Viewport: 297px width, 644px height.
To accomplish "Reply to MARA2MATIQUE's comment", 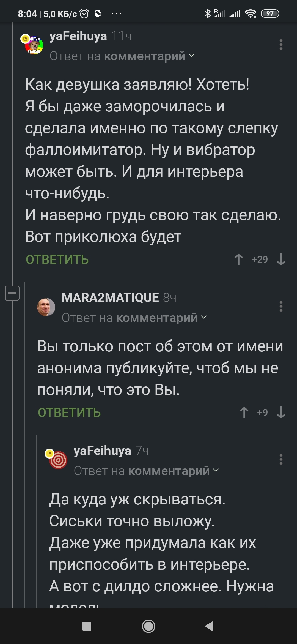I will tap(69, 413).
